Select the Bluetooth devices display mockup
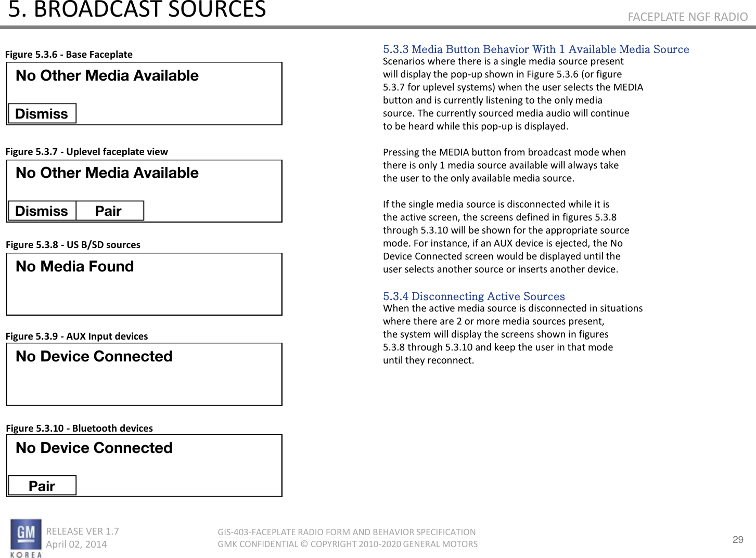This screenshot has height=558, width=756. tap(144, 465)
